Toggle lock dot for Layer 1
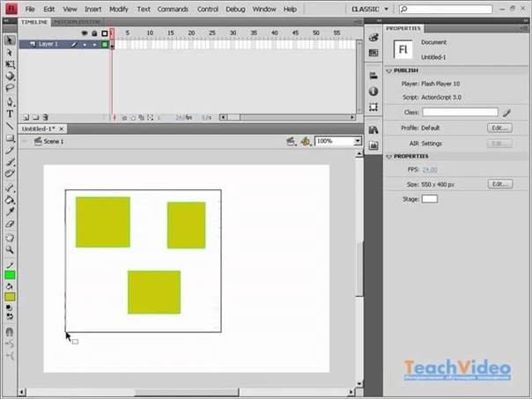The image size is (532, 399). (94, 43)
